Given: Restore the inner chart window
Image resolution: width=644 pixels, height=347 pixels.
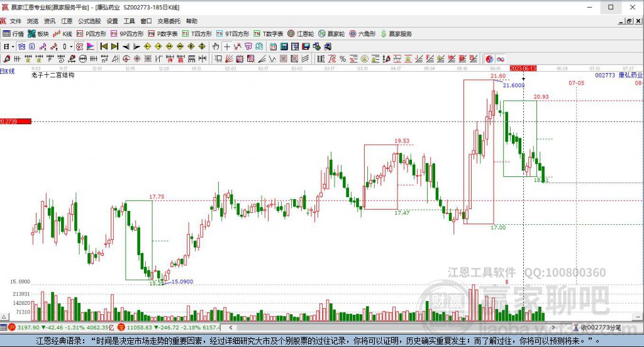Looking at the screenshot, I should pos(629,21).
